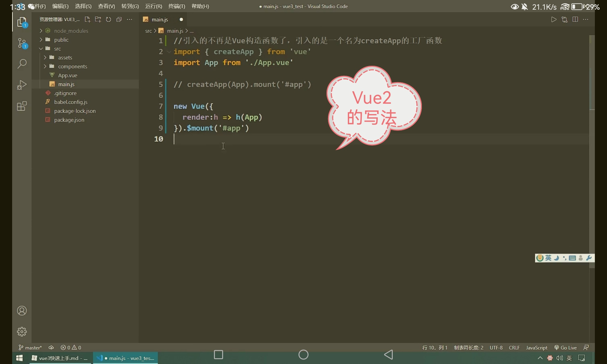Open App.vue file in explorer
Screen dimensions: 607x364
click(x=67, y=75)
